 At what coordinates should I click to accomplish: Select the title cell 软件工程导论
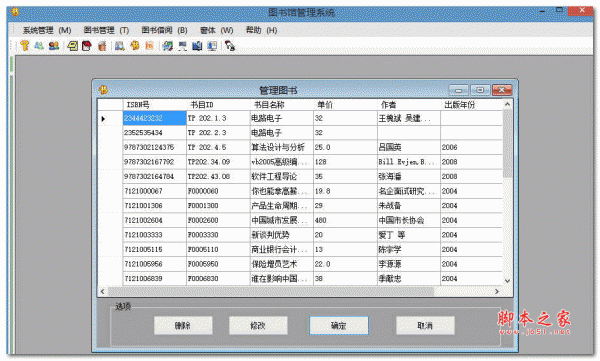pyautogui.click(x=282, y=176)
